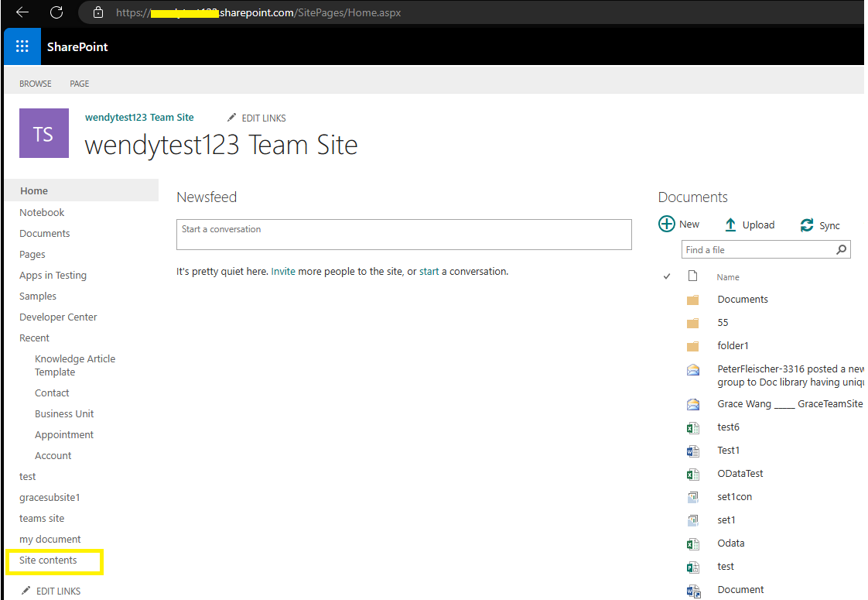Click the folder icon for 55
The height and width of the screenshot is (600, 868).
click(x=692, y=323)
